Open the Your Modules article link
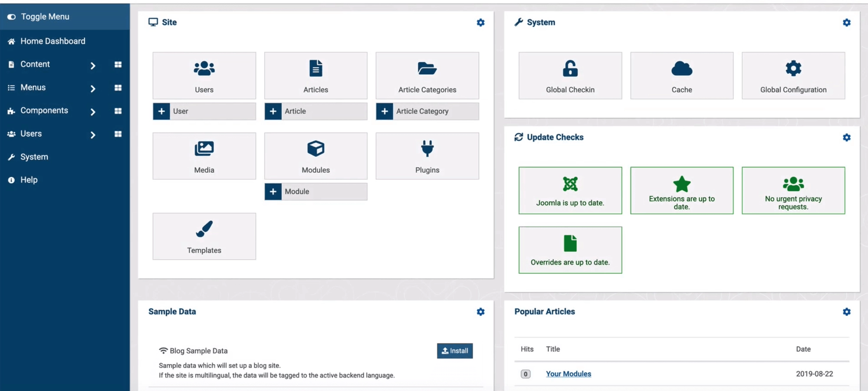Screen dimensions: 868x391 (568, 374)
